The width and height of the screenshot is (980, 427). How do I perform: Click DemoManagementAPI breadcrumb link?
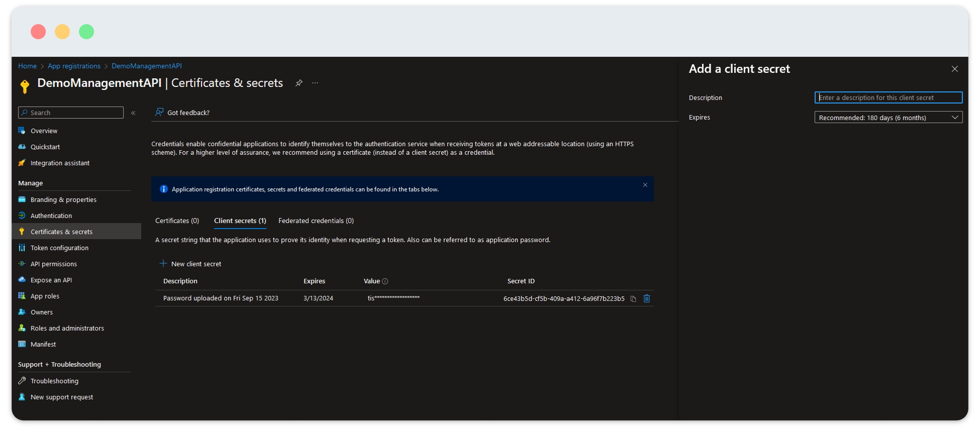[x=147, y=66]
